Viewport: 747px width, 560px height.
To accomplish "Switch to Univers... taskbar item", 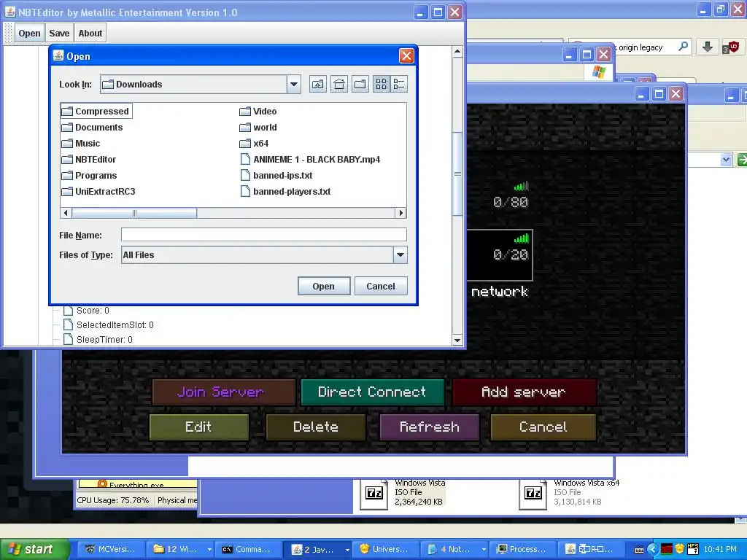I will pos(385,550).
